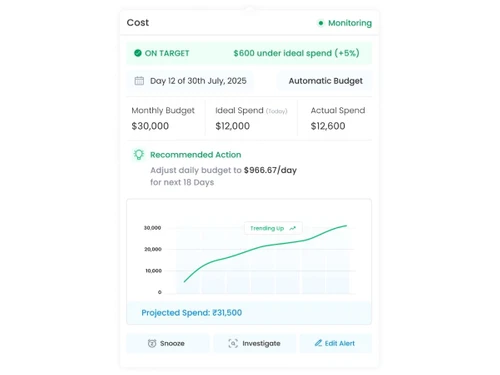Viewport: 500px width, 375px height.
Task: Click the ON TARGET checkmark icon
Action: pos(138,53)
